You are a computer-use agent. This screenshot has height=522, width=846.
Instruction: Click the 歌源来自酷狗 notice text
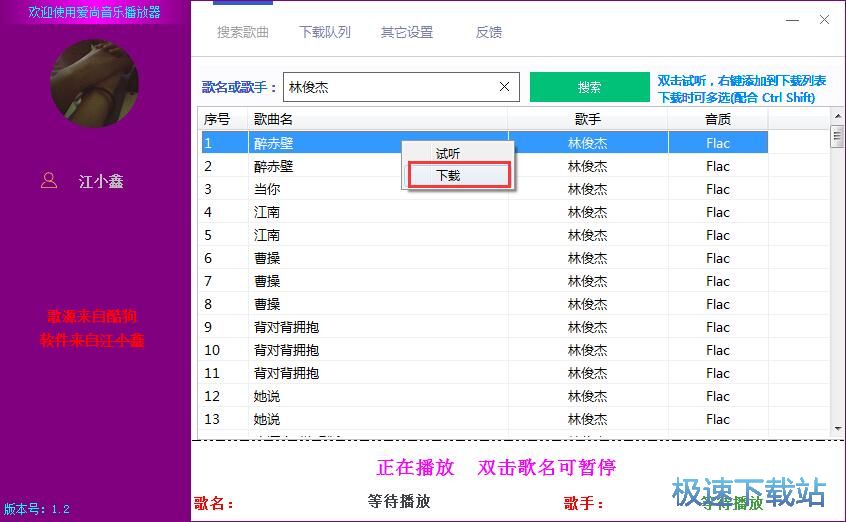(x=92, y=316)
